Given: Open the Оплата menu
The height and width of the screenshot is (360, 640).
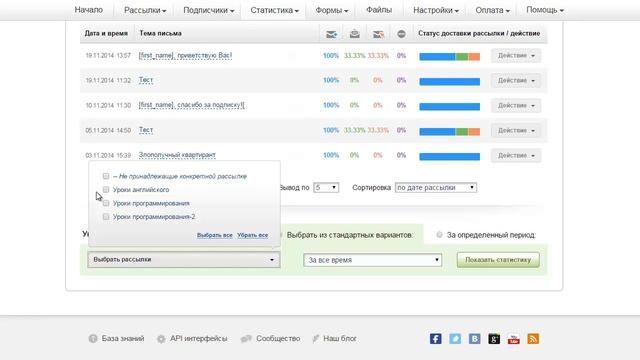Looking at the screenshot, I should pos(492,10).
